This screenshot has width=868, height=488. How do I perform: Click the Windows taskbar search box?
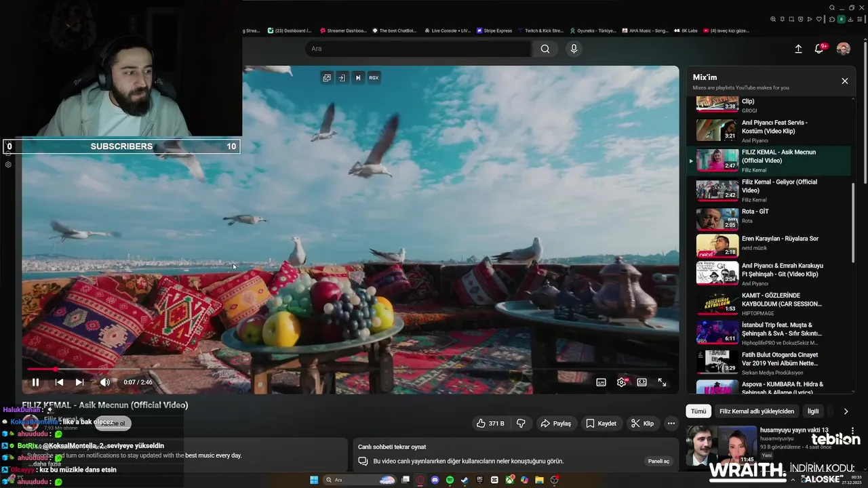360,480
